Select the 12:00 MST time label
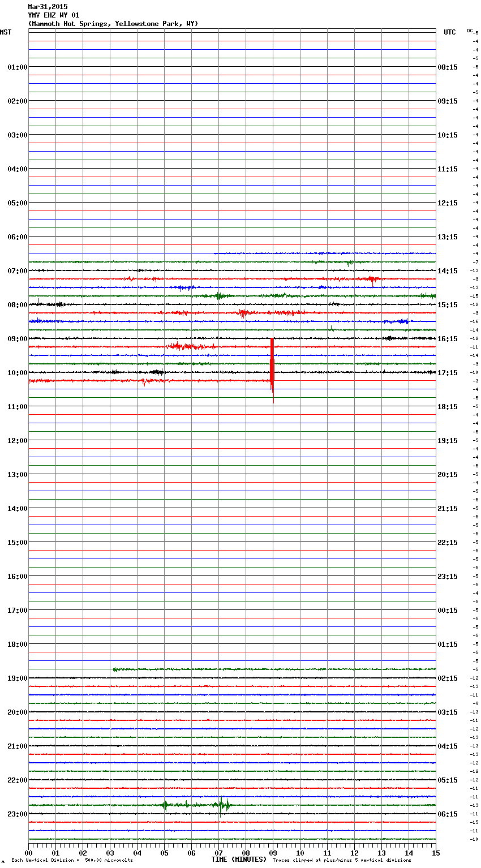This screenshot has width=481, height=868. click(x=18, y=441)
